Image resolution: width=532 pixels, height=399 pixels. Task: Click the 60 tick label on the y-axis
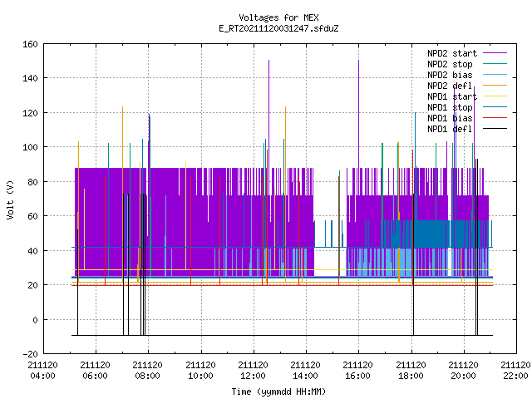(x=33, y=216)
